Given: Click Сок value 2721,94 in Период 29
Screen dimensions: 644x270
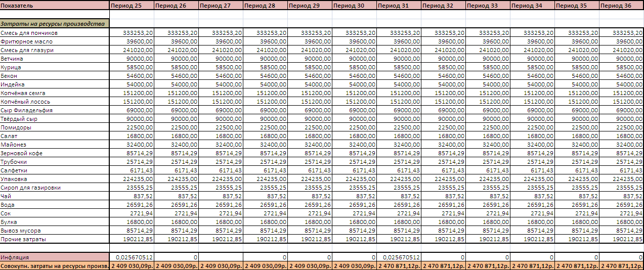Looking at the screenshot, I should (x=310, y=213).
